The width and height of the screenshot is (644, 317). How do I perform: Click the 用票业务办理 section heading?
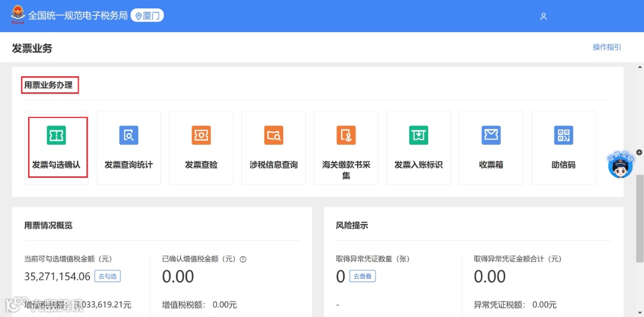coord(48,85)
